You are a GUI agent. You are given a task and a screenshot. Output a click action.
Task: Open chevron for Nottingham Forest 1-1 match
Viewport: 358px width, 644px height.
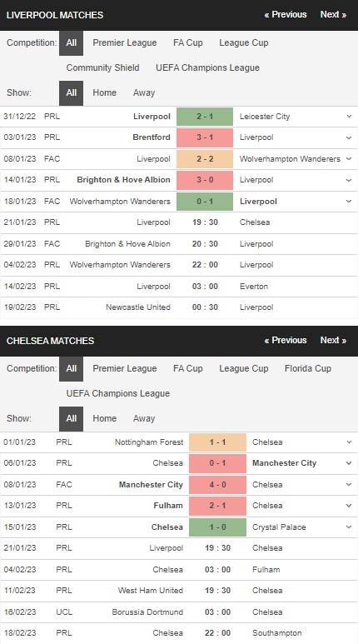[x=349, y=442]
